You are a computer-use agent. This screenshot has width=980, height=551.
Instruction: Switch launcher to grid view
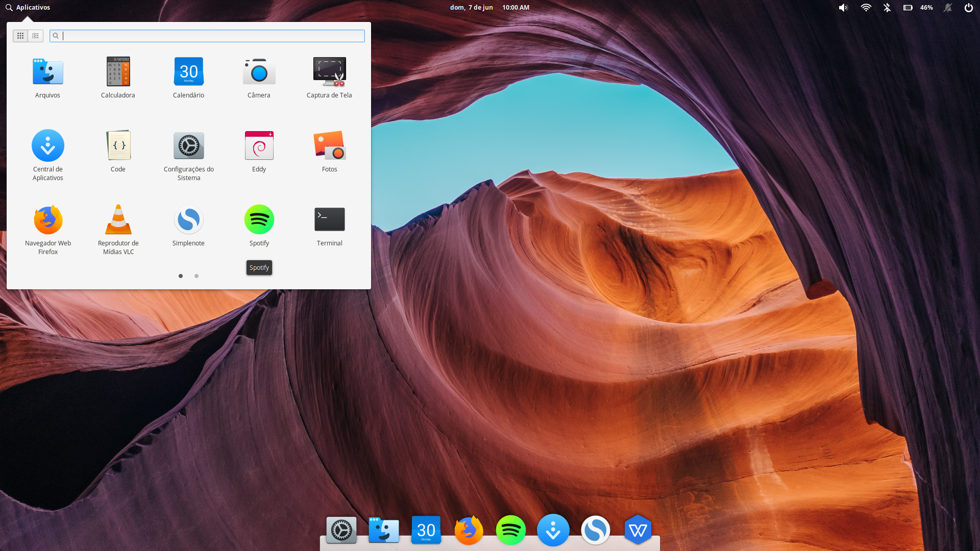point(20,36)
